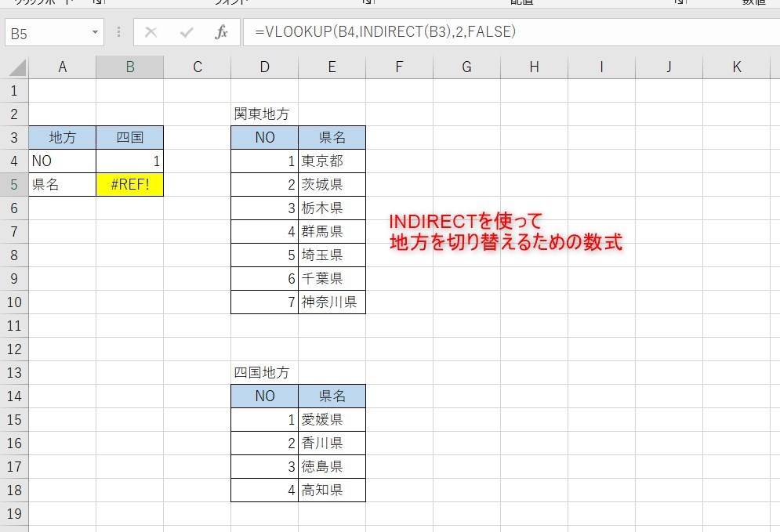
Task: Click number 3 cell beside 徳島県
Action: (x=265, y=466)
